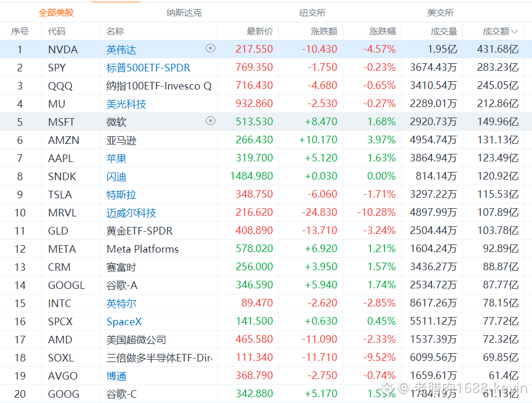This screenshot has width=532, height=403.
Task: Click the 涨跌幅 column header
Action: tap(382, 32)
